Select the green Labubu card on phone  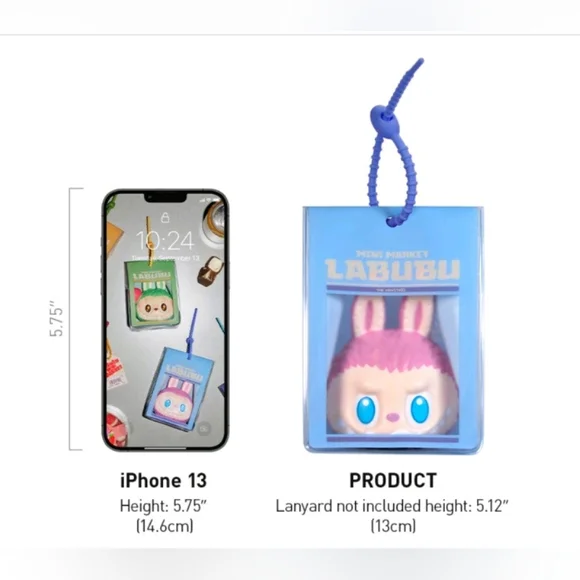(x=152, y=295)
